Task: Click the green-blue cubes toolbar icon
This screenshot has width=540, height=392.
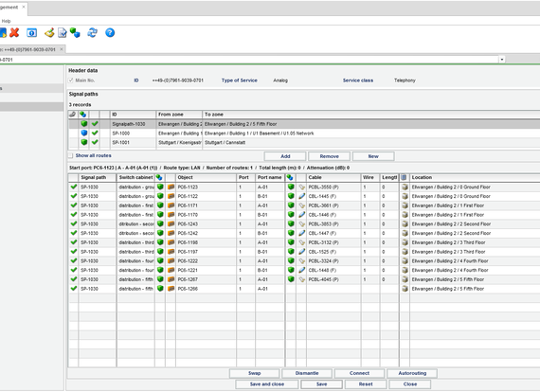Action: pyautogui.click(x=75, y=33)
